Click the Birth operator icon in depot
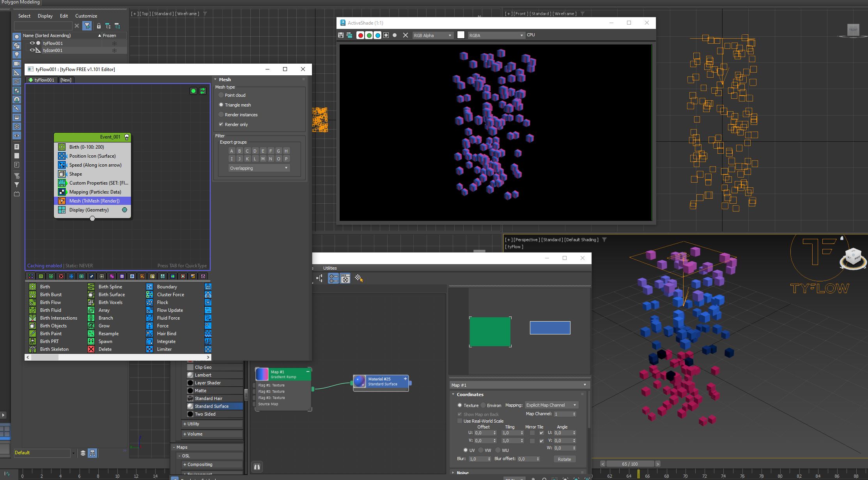Image resolution: width=868 pixels, height=480 pixels. click(x=33, y=287)
